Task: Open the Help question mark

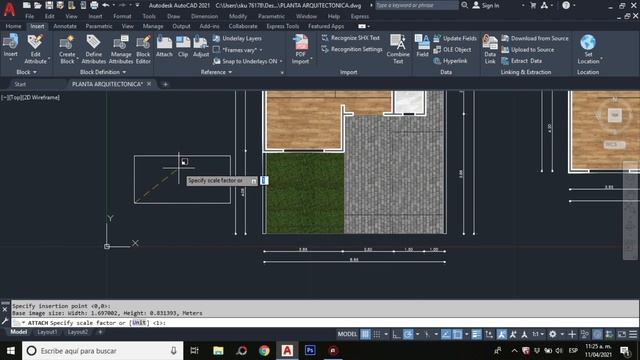Action: pyautogui.click(x=566, y=5)
